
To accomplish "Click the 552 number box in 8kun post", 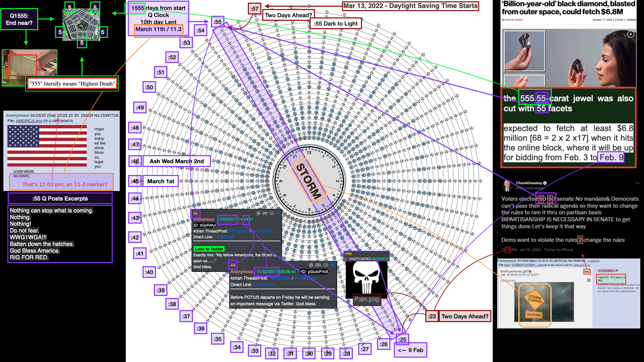I will tap(587, 272).
